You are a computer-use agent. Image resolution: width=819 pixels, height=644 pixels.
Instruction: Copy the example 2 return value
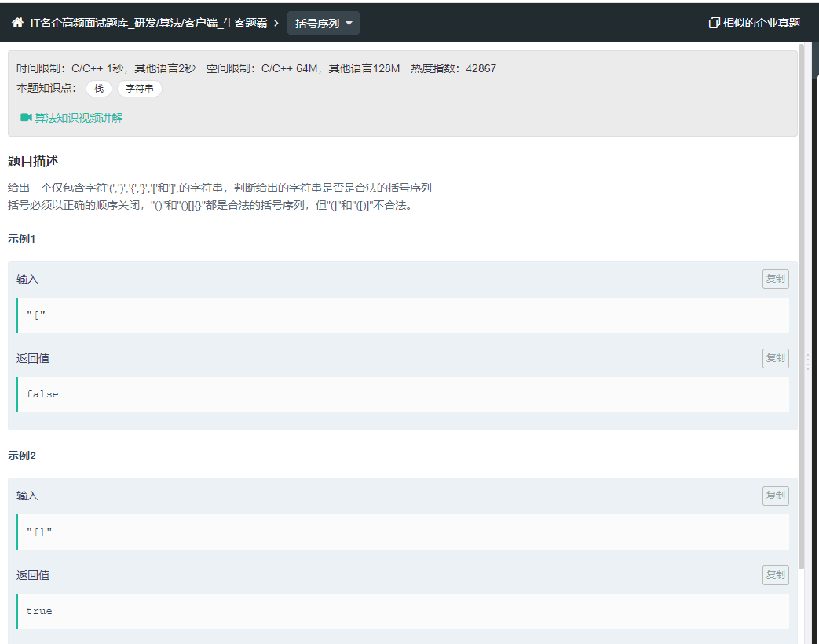pos(775,575)
